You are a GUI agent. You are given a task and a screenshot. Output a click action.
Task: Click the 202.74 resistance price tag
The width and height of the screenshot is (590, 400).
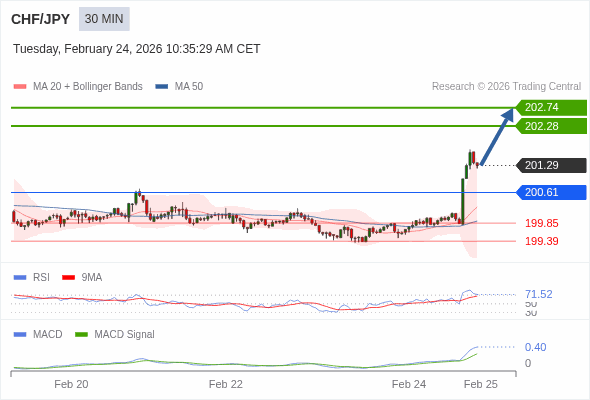click(552, 108)
